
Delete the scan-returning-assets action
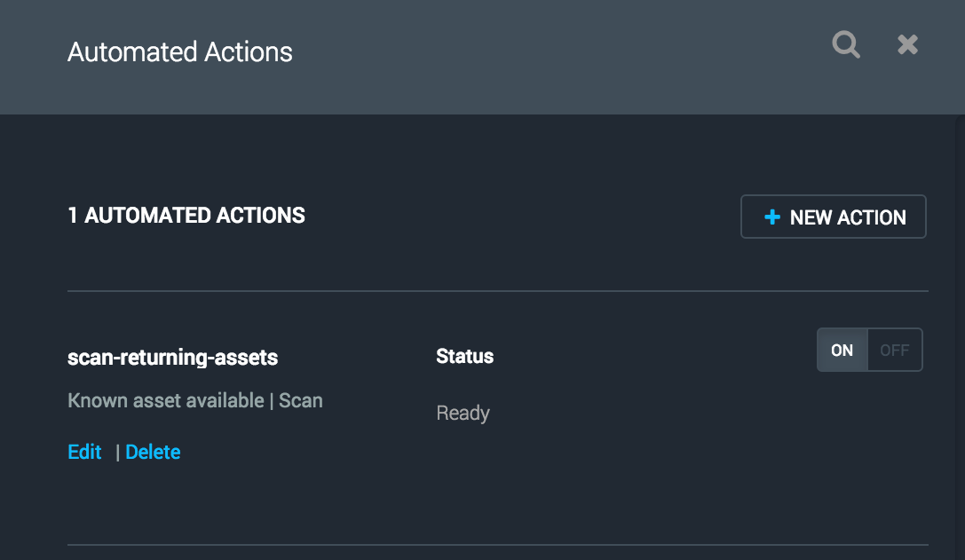click(x=153, y=452)
